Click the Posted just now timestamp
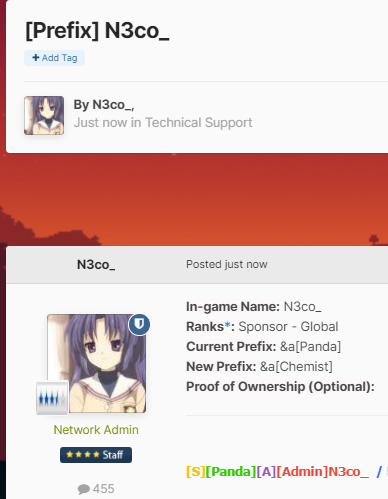The image size is (388, 499). (x=227, y=264)
